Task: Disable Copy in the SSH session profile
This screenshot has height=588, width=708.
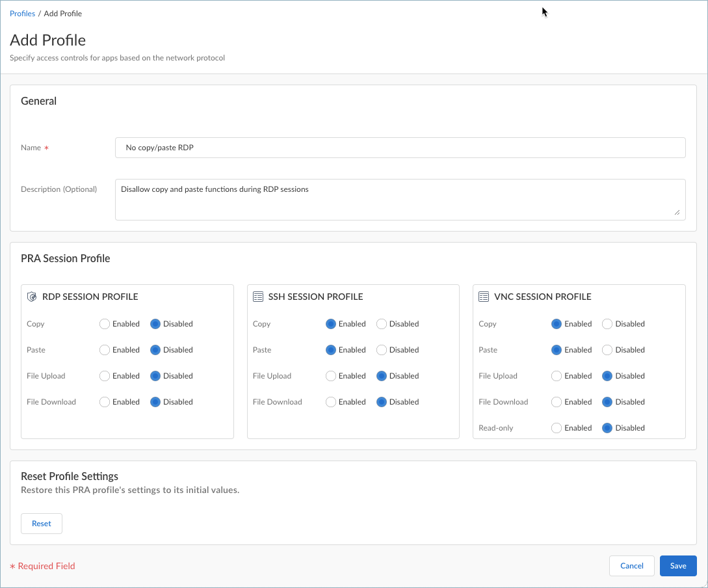Action: pos(380,323)
